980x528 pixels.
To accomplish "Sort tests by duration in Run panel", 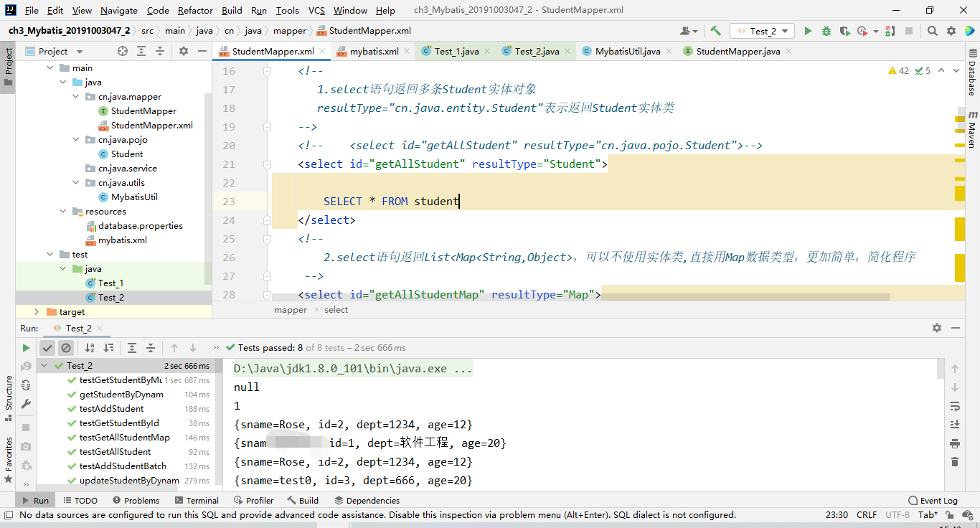I will 108,347.
